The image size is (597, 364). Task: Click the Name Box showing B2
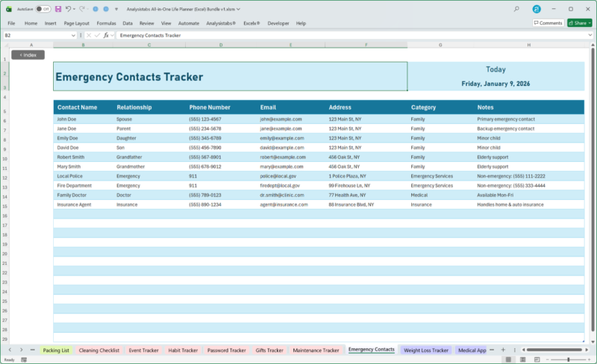pos(37,35)
